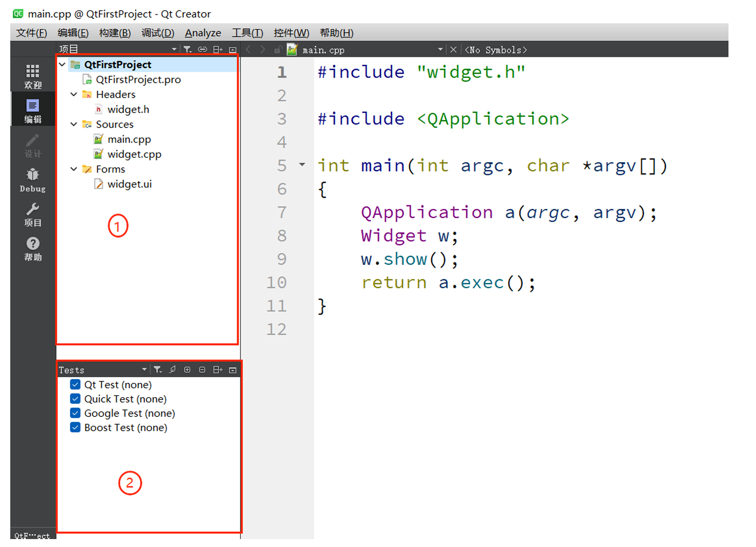
Task: Open main.cpp from the Sources folder
Action: tap(129, 139)
